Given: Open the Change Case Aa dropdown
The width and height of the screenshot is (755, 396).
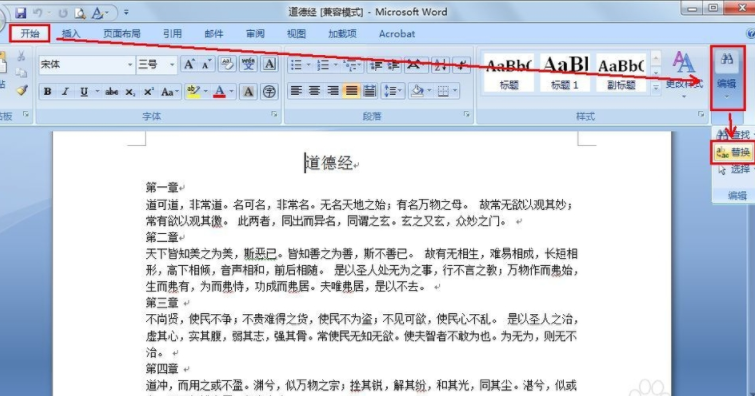Looking at the screenshot, I should pos(170,92).
